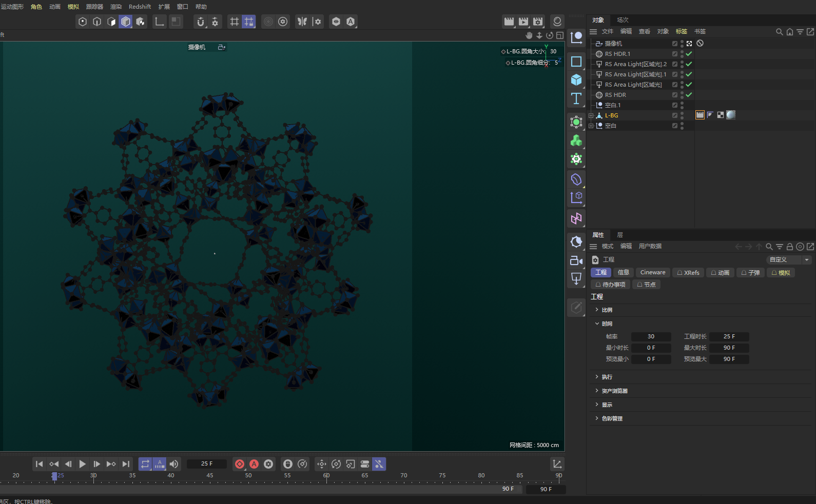Click the blue Cube primitive icon
This screenshot has width=816, height=504.
click(x=576, y=80)
